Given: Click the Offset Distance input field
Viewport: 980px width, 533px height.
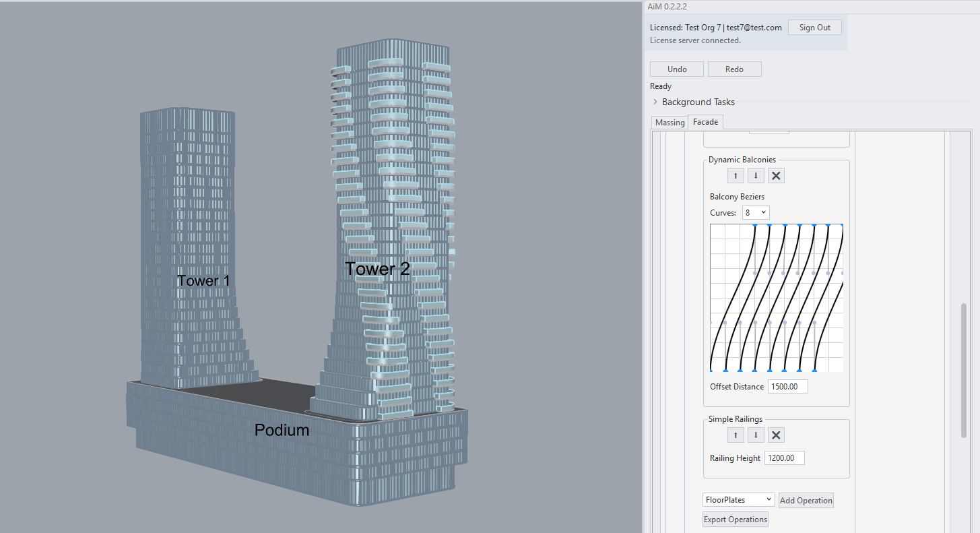Looking at the screenshot, I should (x=787, y=387).
